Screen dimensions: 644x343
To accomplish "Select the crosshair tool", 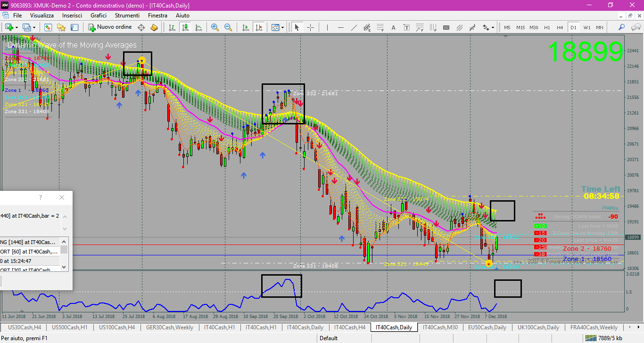I will click(x=310, y=27).
